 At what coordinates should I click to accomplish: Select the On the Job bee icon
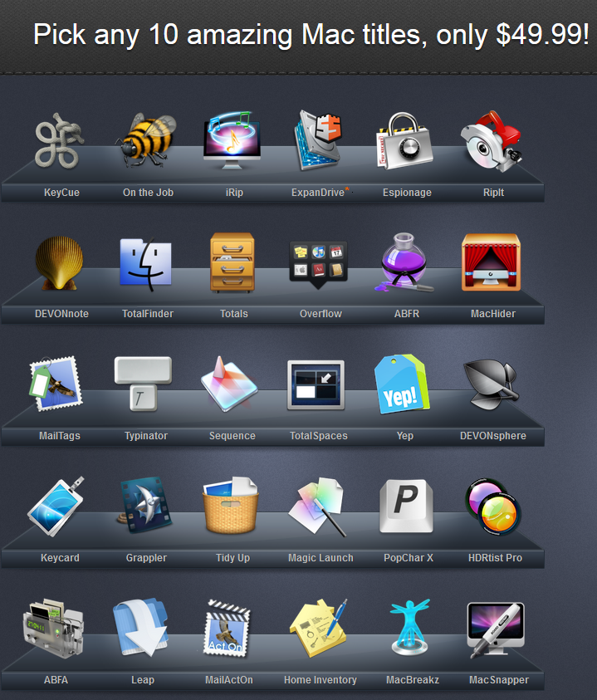pos(147,140)
